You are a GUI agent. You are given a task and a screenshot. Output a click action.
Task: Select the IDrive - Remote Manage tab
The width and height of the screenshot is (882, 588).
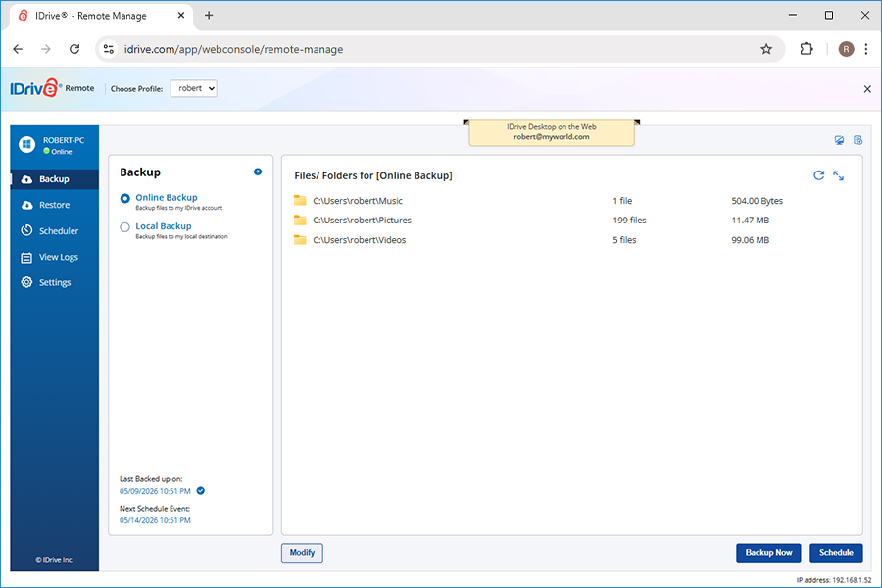pyautogui.click(x=102, y=16)
